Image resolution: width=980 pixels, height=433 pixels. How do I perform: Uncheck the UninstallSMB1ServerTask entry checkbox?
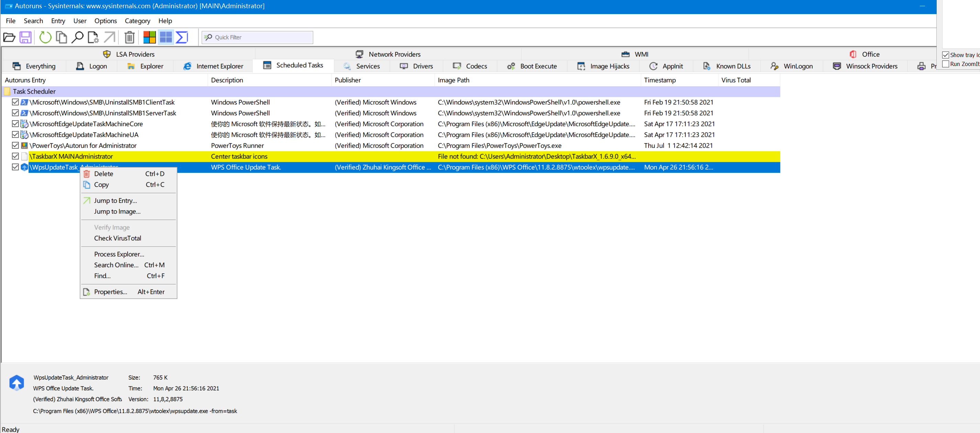15,113
